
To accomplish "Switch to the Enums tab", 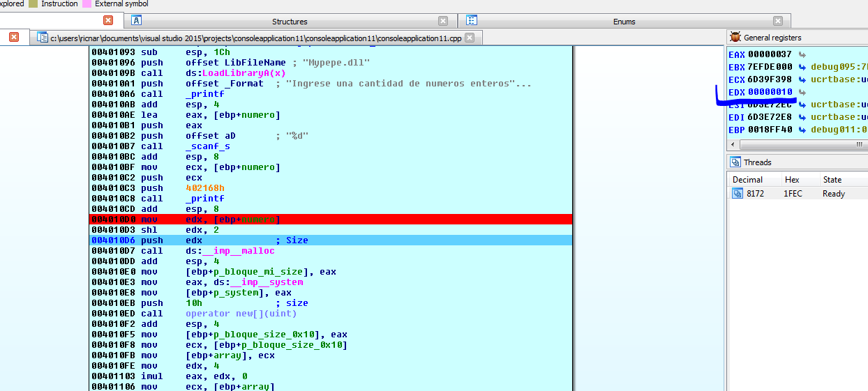I will [624, 22].
